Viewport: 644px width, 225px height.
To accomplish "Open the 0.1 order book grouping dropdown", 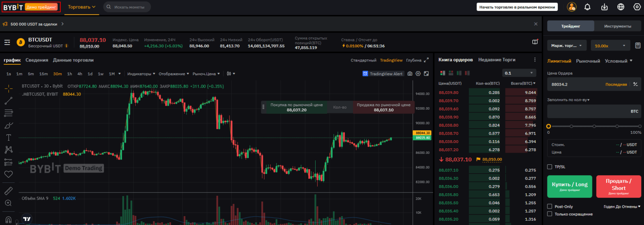I will click(519, 73).
